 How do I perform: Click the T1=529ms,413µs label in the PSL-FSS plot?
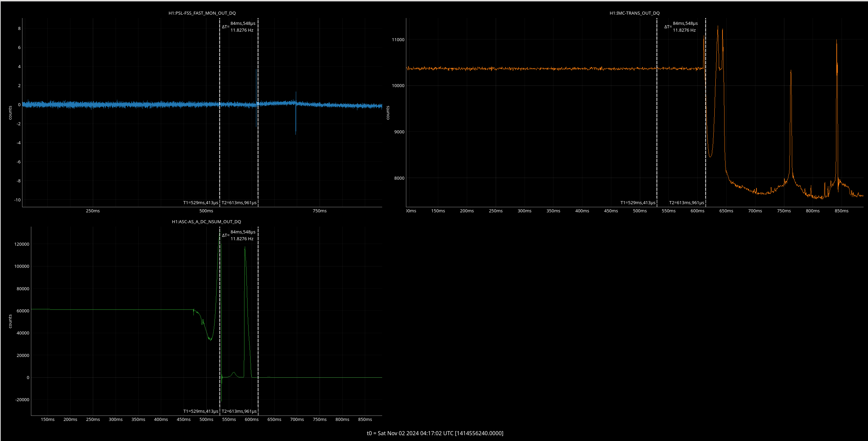click(x=201, y=202)
